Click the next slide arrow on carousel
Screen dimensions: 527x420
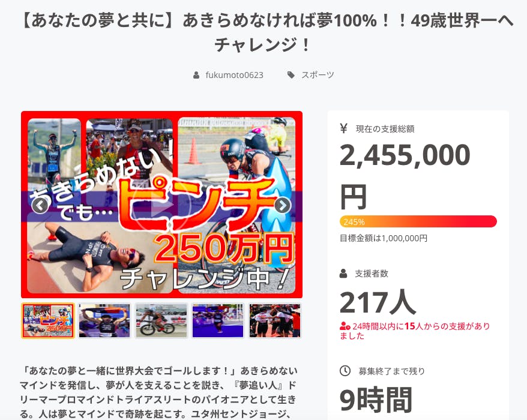(x=282, y=206)
